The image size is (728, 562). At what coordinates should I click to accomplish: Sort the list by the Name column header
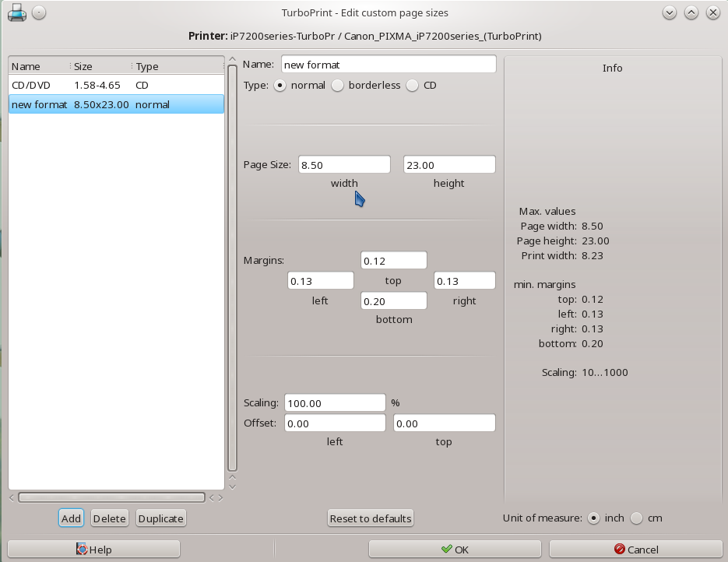coord(37,66)
